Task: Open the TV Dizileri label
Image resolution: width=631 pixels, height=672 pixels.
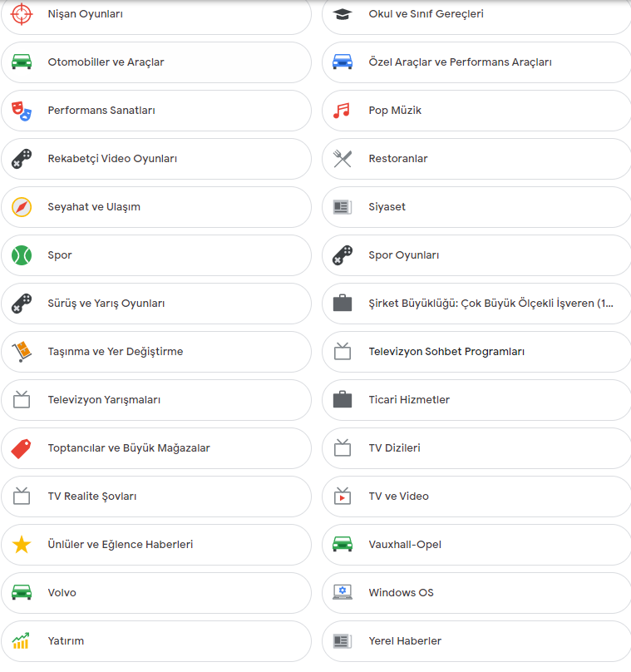Action: click(394, 447)
